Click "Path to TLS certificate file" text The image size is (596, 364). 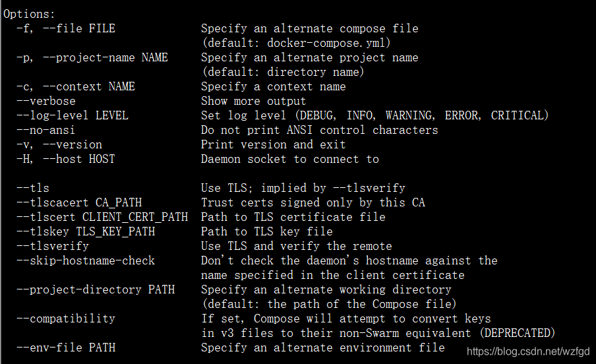click(x=293, y=217)
